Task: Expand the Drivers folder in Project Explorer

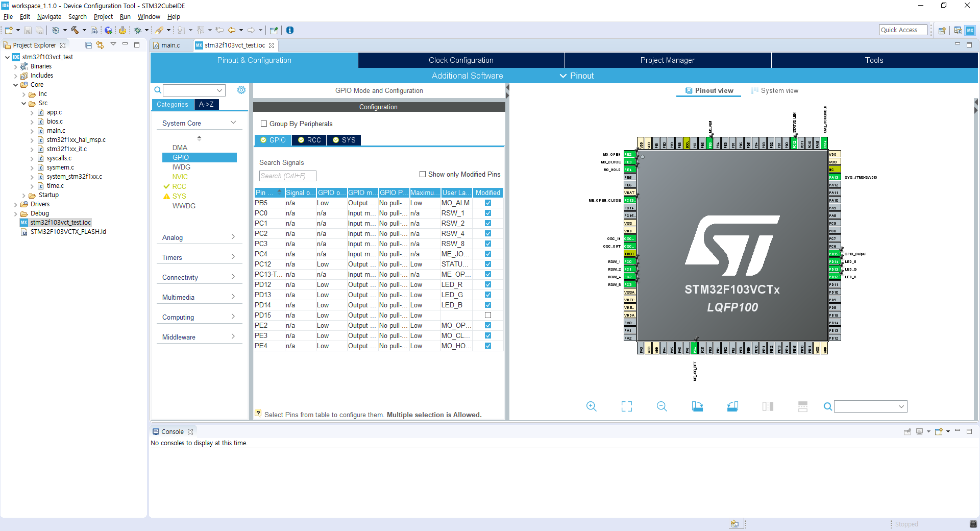Action: [x=16, y=204]
